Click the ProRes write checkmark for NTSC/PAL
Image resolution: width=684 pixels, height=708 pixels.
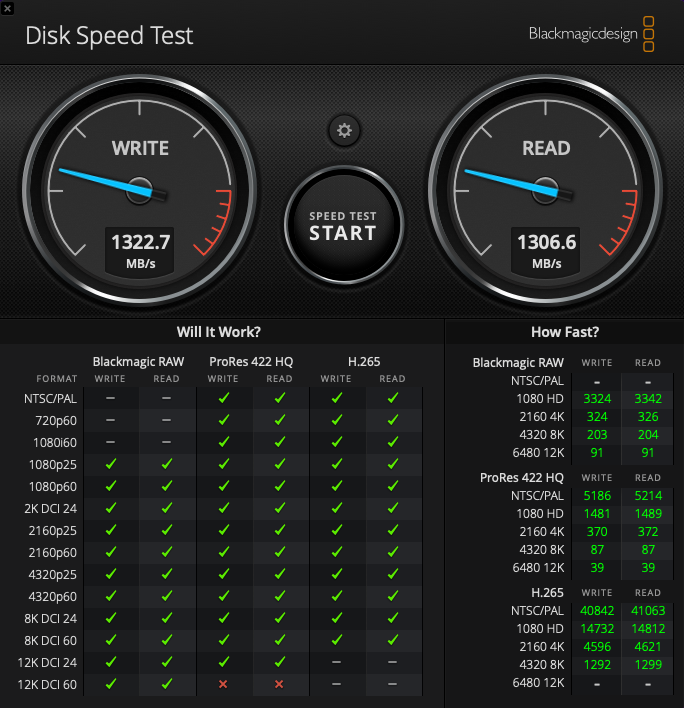(223, 398)
